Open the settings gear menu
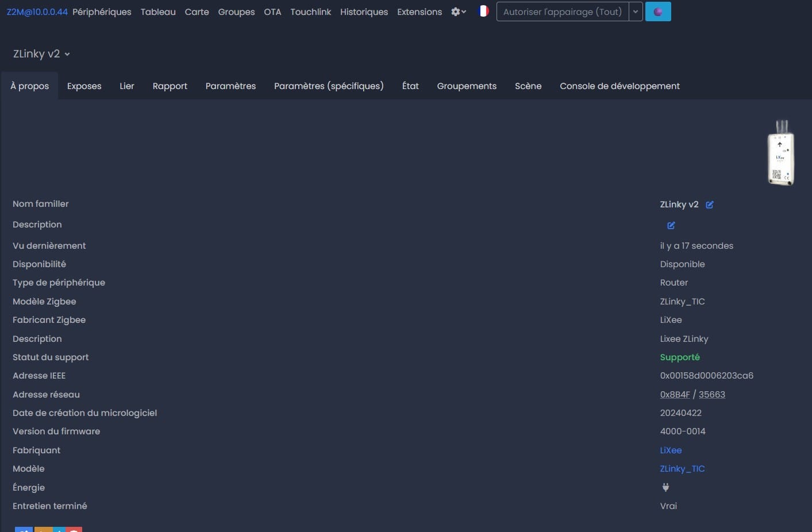Viewport: 812px width, 532px height. 459,11
